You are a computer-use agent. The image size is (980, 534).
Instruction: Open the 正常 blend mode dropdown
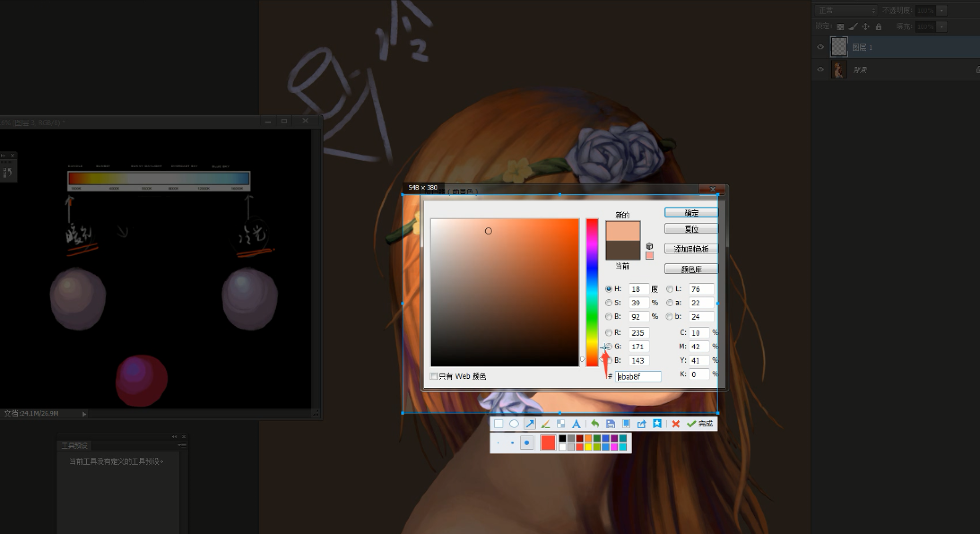[x=845, y=10]
